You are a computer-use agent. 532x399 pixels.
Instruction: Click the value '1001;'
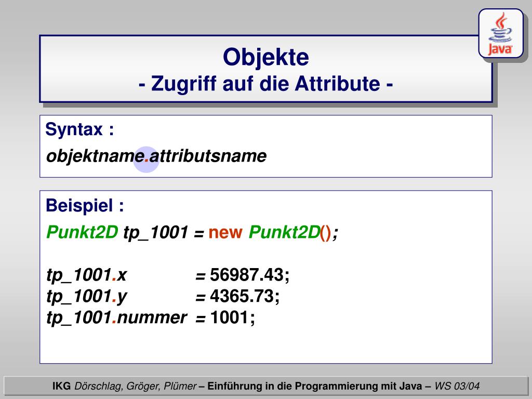click(x=232, y=318)
